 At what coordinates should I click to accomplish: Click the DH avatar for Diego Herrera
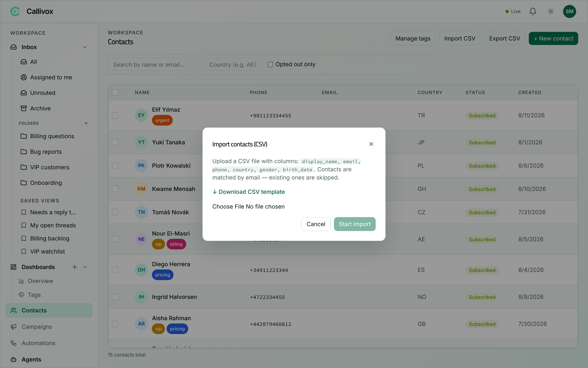pyautogui.click(x=141, y=270)
